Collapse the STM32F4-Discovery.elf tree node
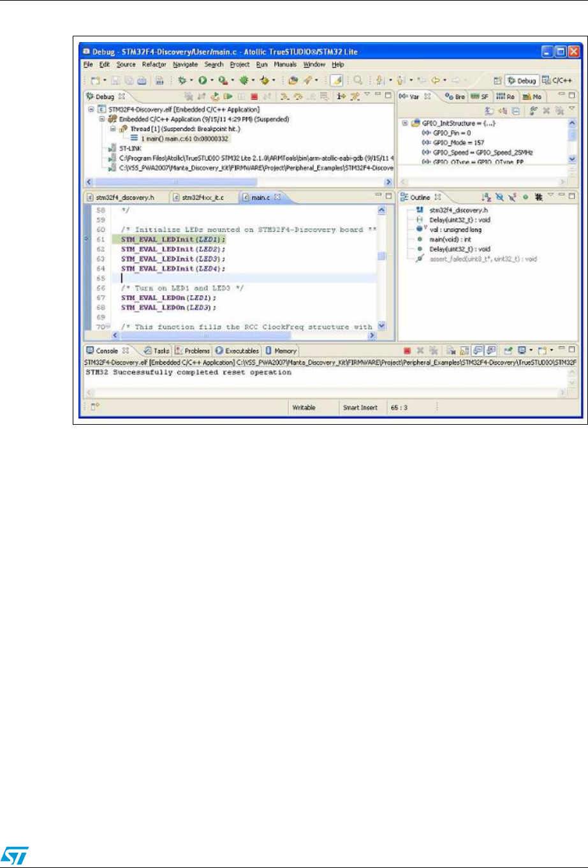The image size is (588, 868). pos(91,109)
